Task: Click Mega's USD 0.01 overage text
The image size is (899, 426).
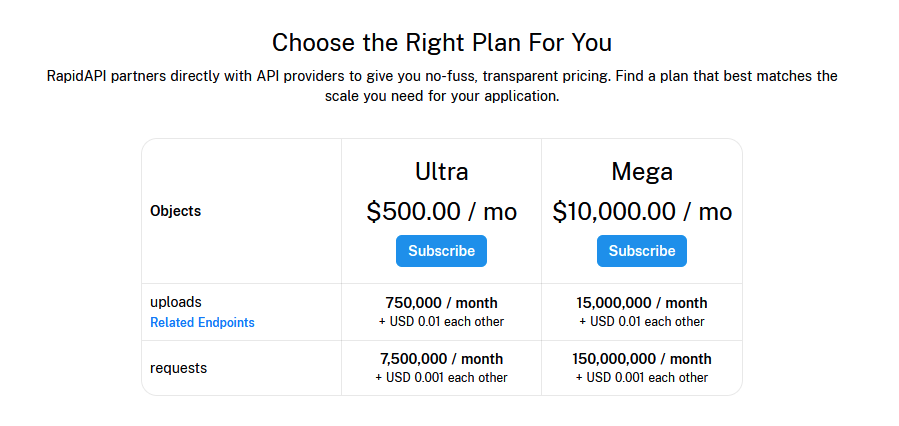Action: (642, 322)
